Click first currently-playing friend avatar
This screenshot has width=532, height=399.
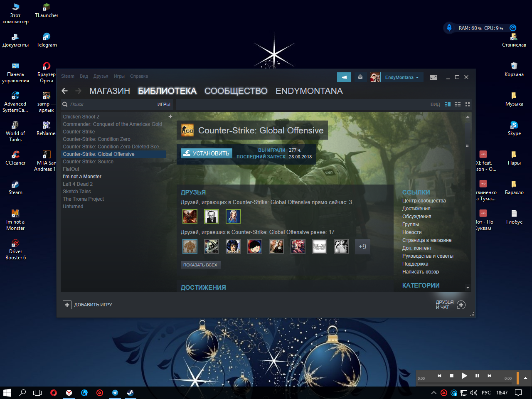[x=190, y=217]
